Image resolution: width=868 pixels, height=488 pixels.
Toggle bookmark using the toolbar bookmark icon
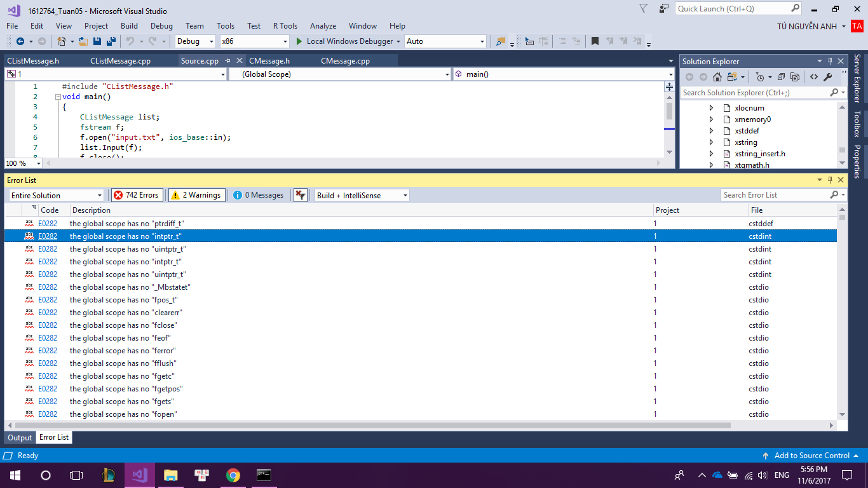(595, 41)
